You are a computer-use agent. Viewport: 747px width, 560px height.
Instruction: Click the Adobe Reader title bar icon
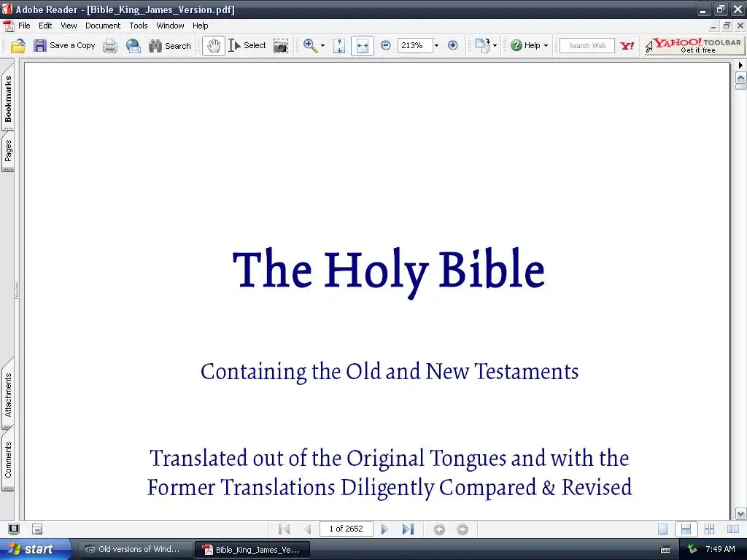pyautogui.click(x=7, y=9)
